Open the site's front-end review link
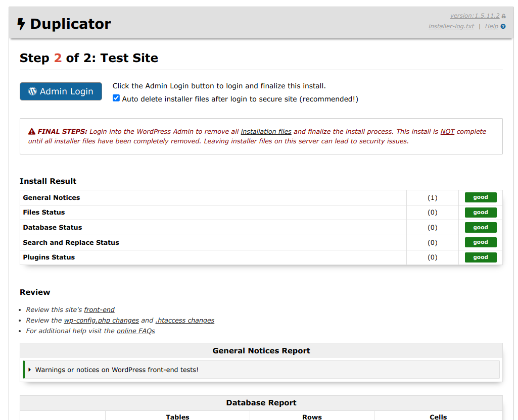Viewport: 518px width, 420px height. pyautogui.click(x=99, y=310)
